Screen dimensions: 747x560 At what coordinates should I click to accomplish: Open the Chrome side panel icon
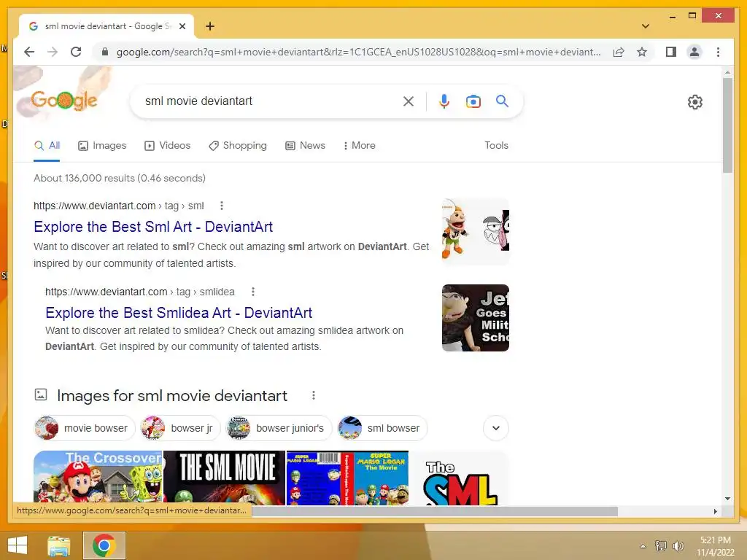click(671, 52)
